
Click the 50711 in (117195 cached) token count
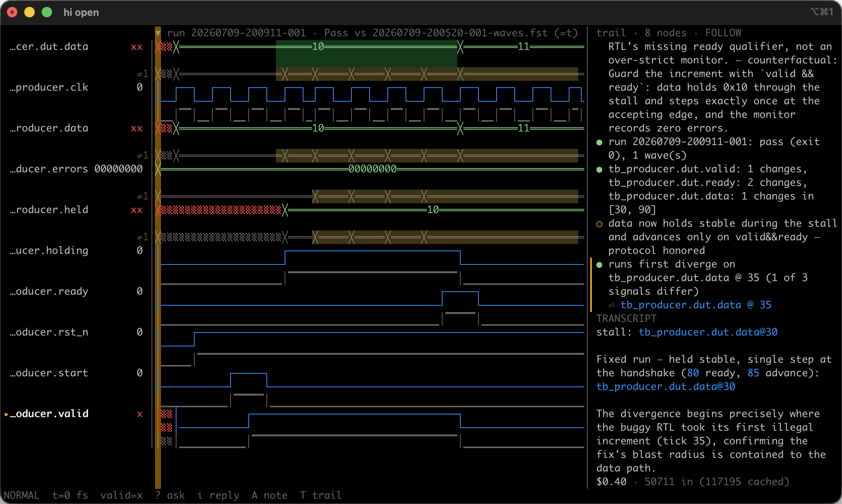click(x=717, y=482)
